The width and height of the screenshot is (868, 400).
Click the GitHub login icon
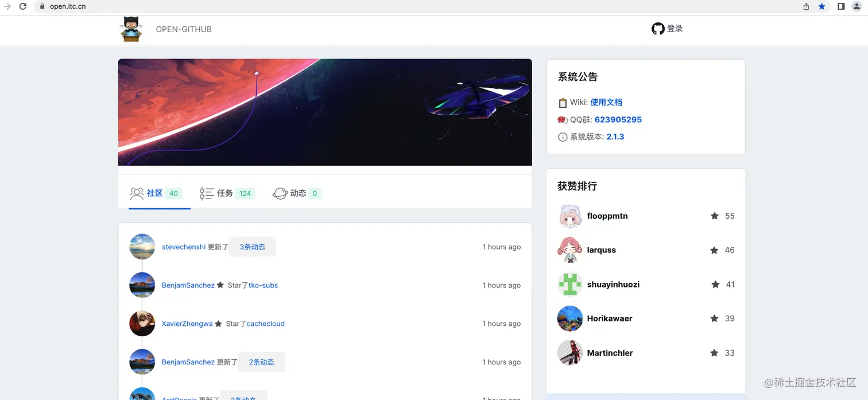pos(658,29)
